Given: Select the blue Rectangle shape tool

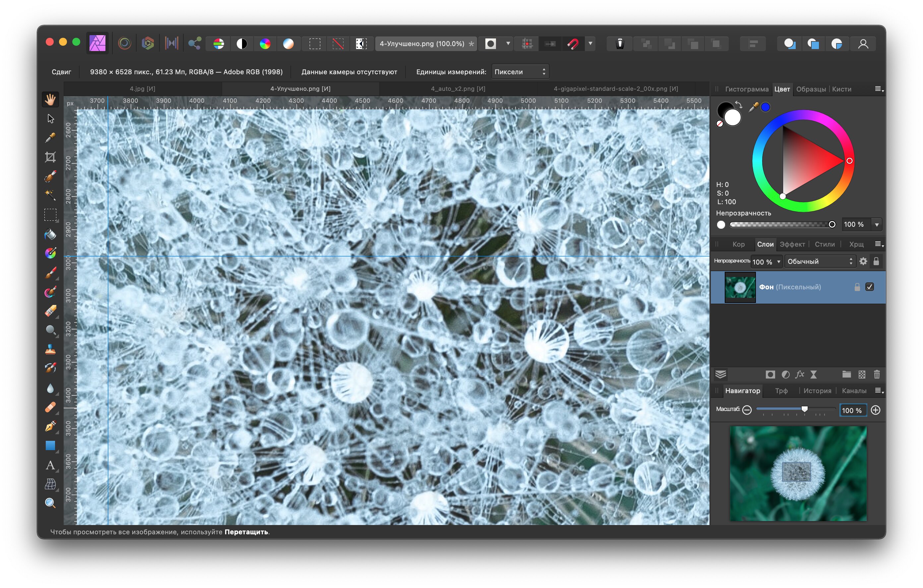Looking at the screenshot, I should (50, 446).
